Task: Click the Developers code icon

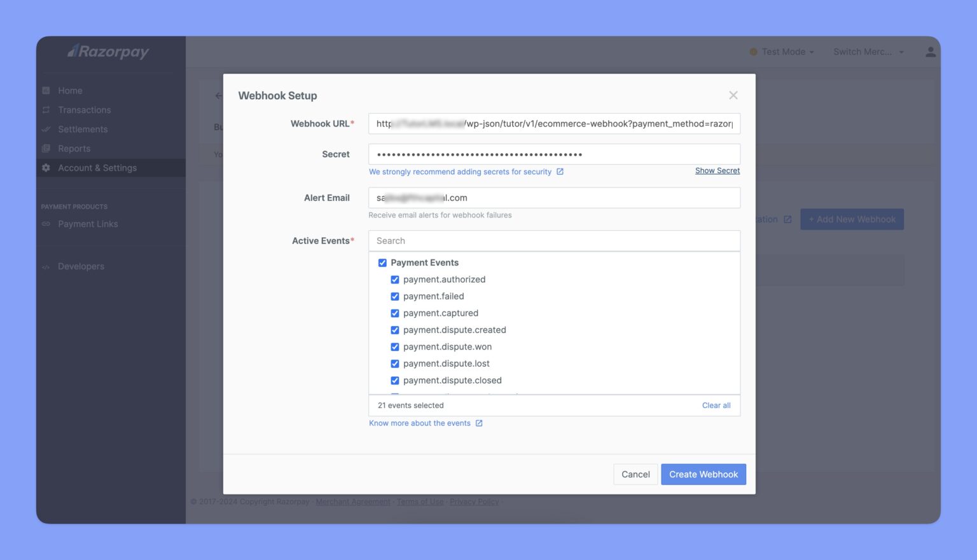Action: 46,267
